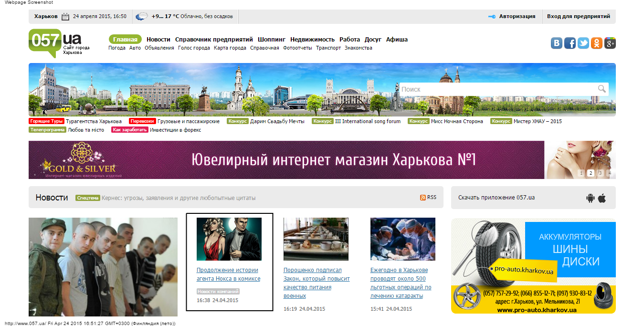
Task: Open the Транспорт submenu link
Action: (x=328, y=48)
